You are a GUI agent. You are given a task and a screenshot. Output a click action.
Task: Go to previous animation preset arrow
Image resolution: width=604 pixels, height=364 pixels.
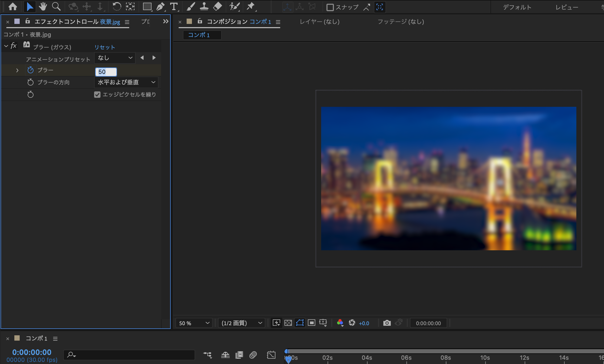pyautogui.click(x=142, y=58)
